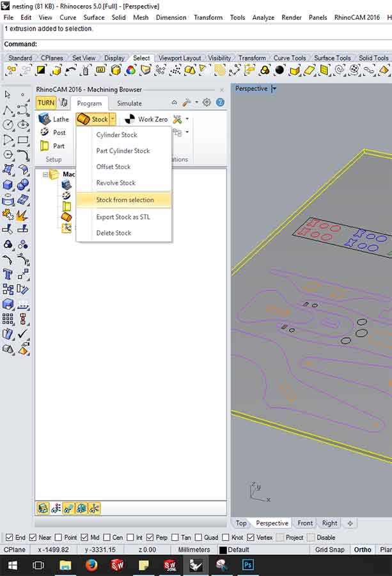Toggle the Perp osnap checkbox
Viewport: 392px width, 576px height.
[x=150, y=538]
